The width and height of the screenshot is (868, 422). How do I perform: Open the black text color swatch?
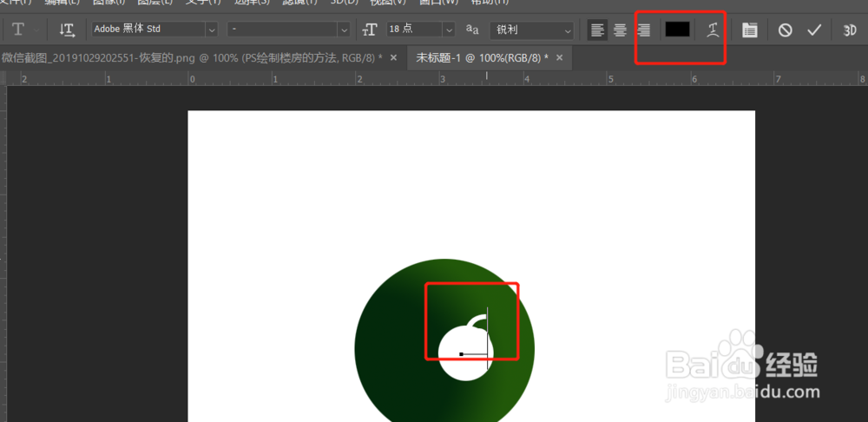[678, 30]
